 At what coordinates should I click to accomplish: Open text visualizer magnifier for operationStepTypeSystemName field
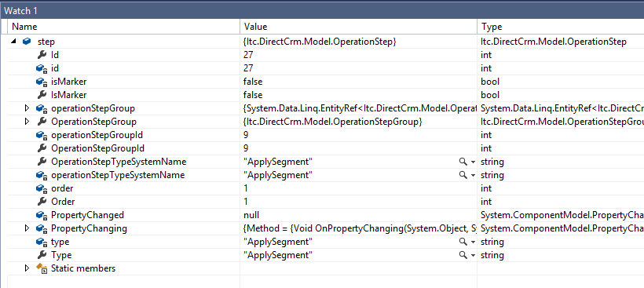[463, 175]
